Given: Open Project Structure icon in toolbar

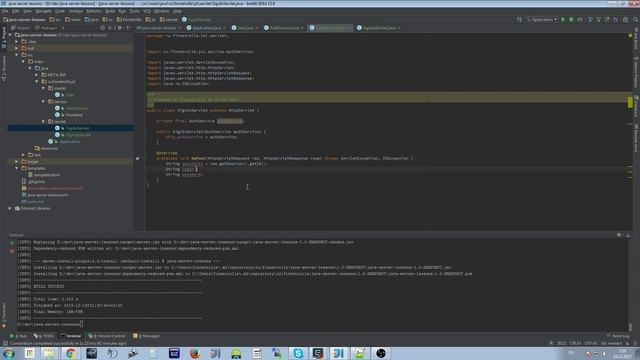Looking at the screenshot, I should (625, 19).
